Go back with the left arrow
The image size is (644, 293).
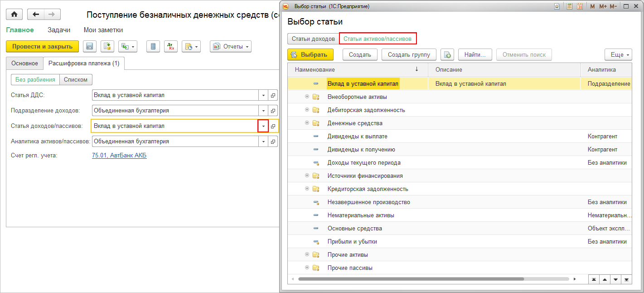[36, 15]
